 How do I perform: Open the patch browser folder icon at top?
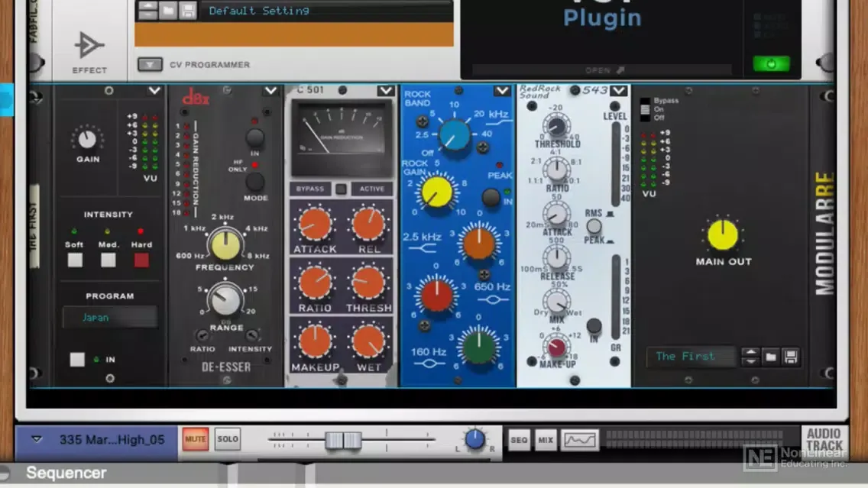tap(168, 10)
